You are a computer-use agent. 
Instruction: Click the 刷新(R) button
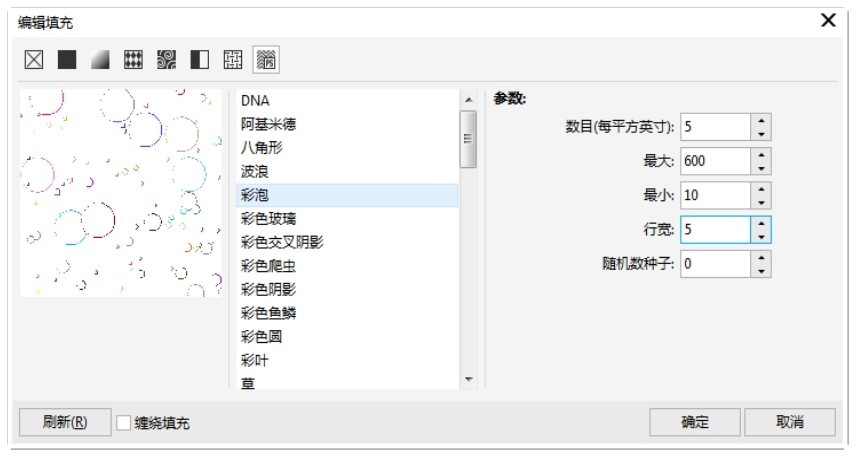coord(65,422)
